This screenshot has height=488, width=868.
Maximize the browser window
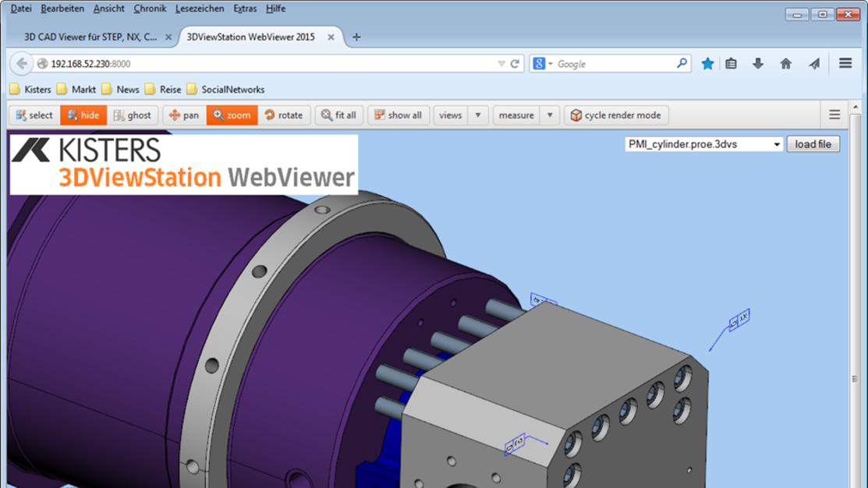click(x=823, y=14)
